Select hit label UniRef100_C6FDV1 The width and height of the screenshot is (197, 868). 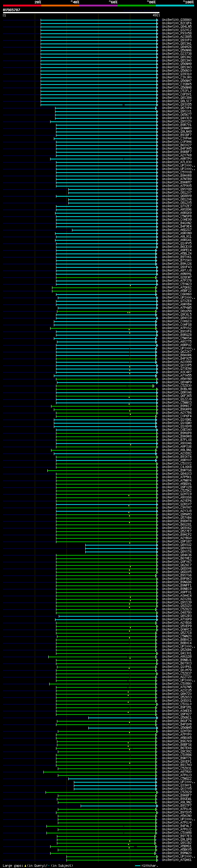tap(177, 94)
